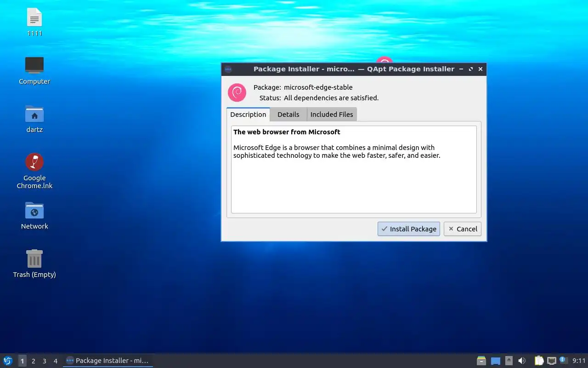The width and height of the screenshot is (588, 368).
Task: Click the file manager drawer tray icon
Action: coord(481,361)
